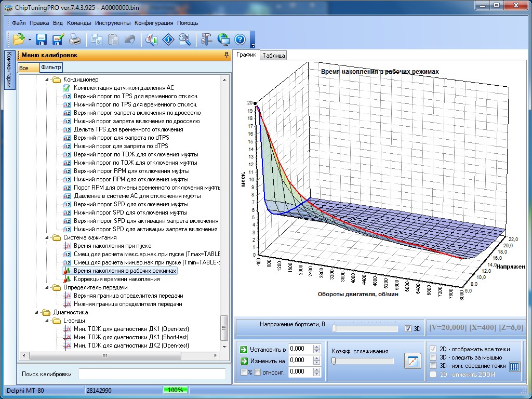Viewport: 532px width, 399px height.
Task: Open the Инструменты menu
Action: tap(113, 23)
